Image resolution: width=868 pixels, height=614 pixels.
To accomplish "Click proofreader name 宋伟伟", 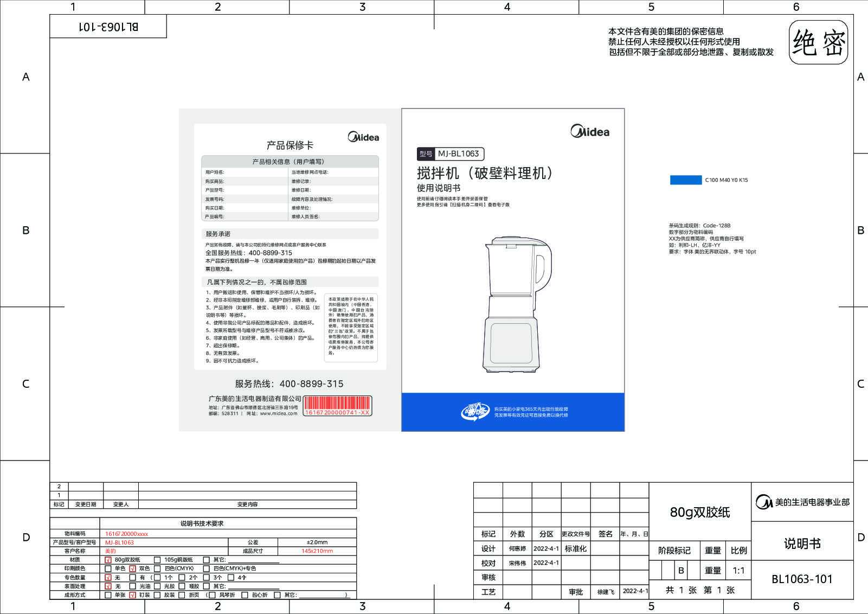I will tap(517, 564).
